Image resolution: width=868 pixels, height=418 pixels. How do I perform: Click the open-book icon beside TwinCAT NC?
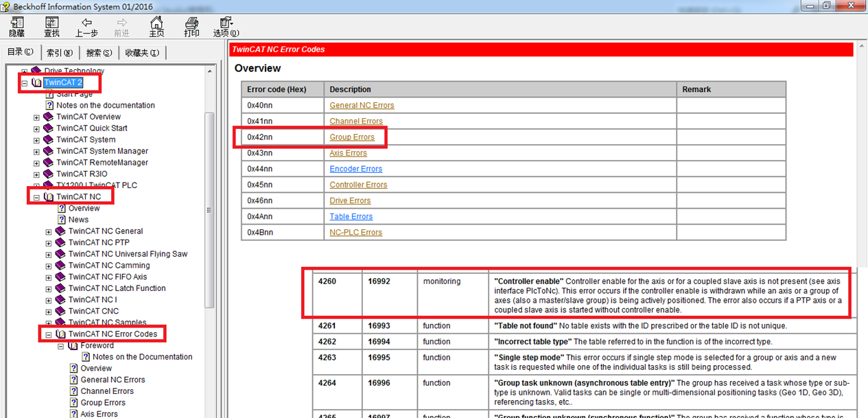48,197
